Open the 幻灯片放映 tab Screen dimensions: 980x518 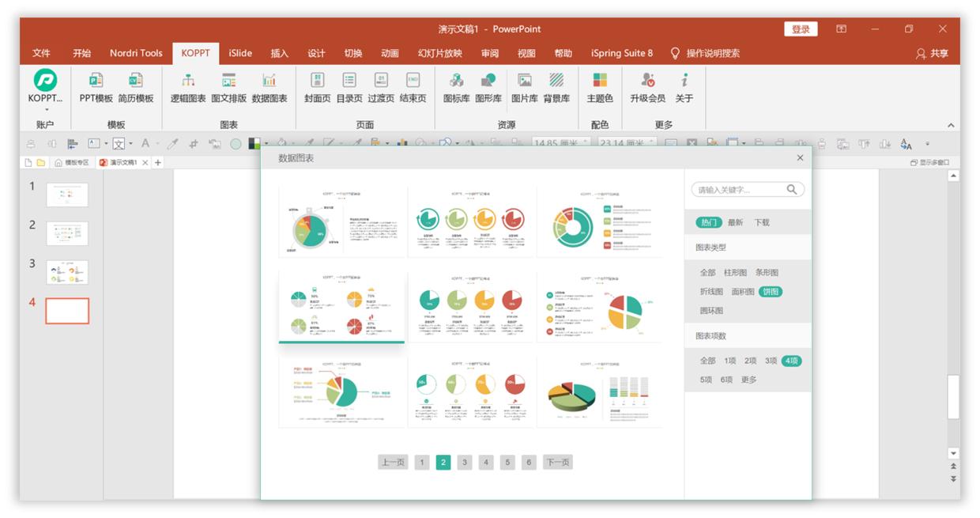click(x=440, y=53)
